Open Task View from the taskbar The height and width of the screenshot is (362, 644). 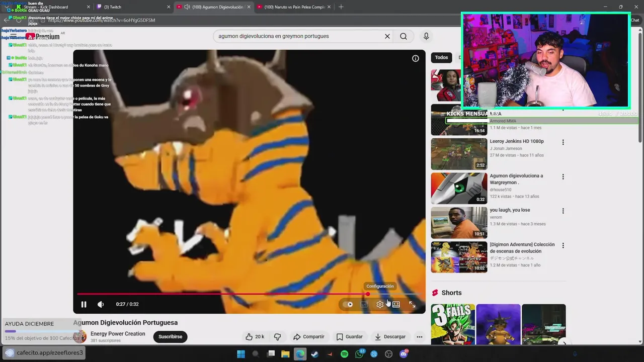271,354
